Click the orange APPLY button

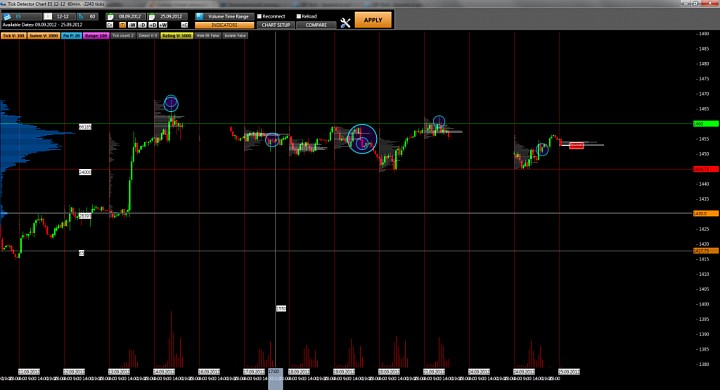[x=373, y=20]
